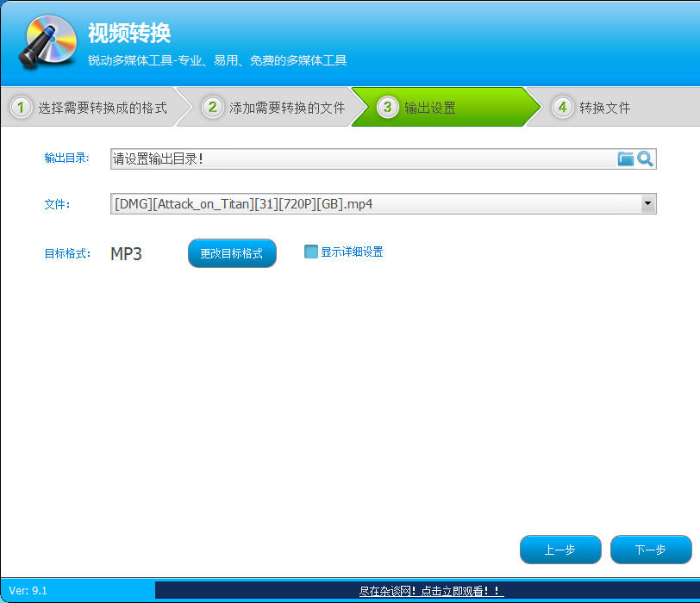Viewport: 700px width, 603px height.
Task: Click the dropdown arrow on Attack_on_Titan file
Action: point(647,204)
